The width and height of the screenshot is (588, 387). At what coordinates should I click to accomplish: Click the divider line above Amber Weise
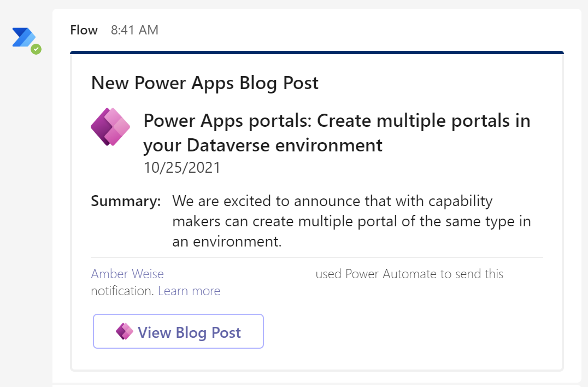click(316, 257)
